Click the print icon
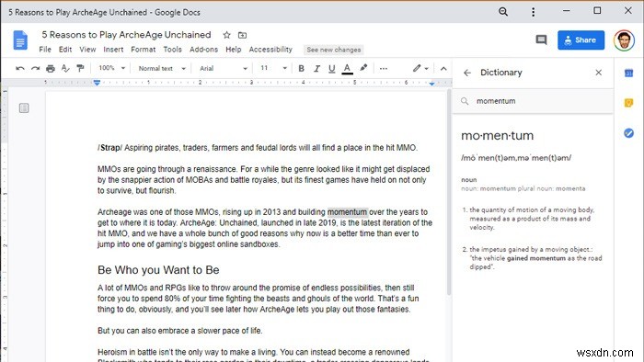 [x=51, y=69]
